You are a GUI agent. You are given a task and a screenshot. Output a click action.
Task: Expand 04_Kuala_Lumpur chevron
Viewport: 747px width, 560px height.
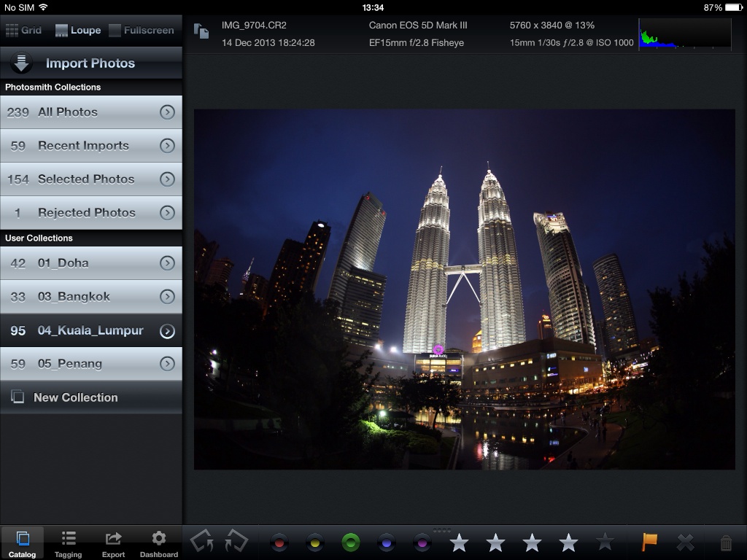click(167, 331)
